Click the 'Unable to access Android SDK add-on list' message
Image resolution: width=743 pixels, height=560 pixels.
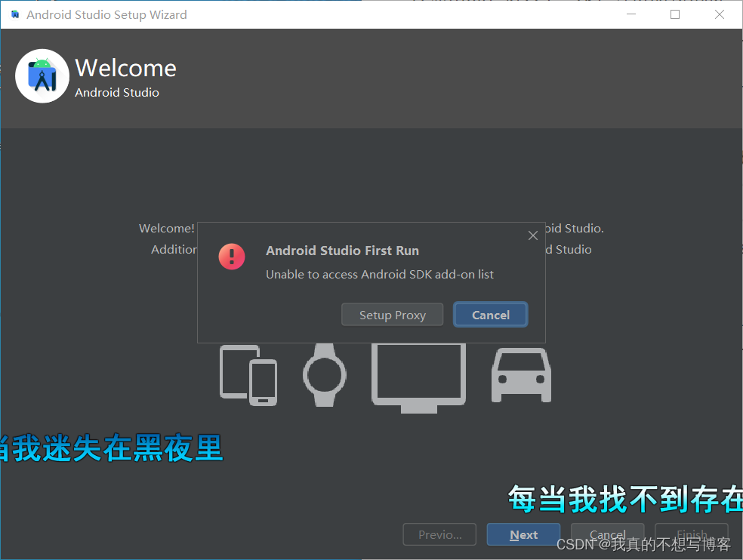click(380, 274)
